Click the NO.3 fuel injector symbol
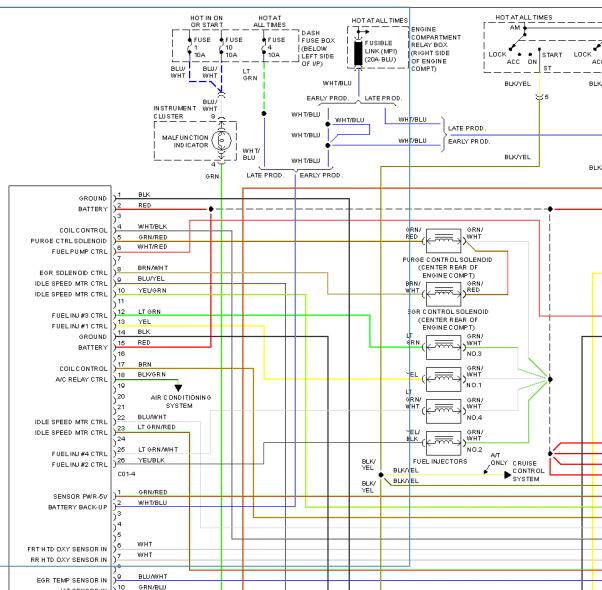Screen dimensions: 602x590 point(444,347)
